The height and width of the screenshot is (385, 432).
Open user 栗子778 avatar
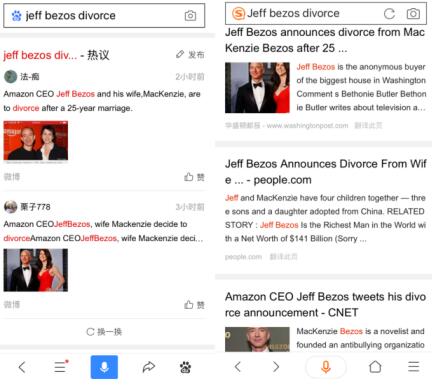pyautogui.click(x=10, y=207)
